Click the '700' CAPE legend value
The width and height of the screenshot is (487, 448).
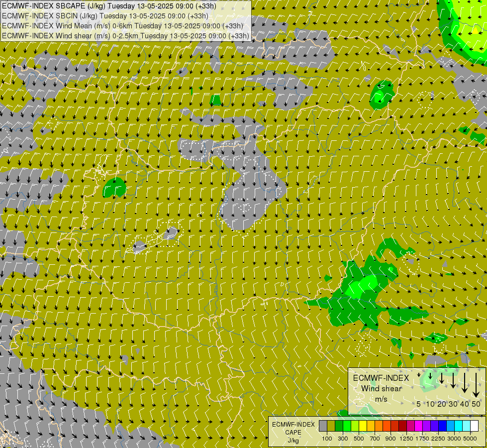click(375, 439)
